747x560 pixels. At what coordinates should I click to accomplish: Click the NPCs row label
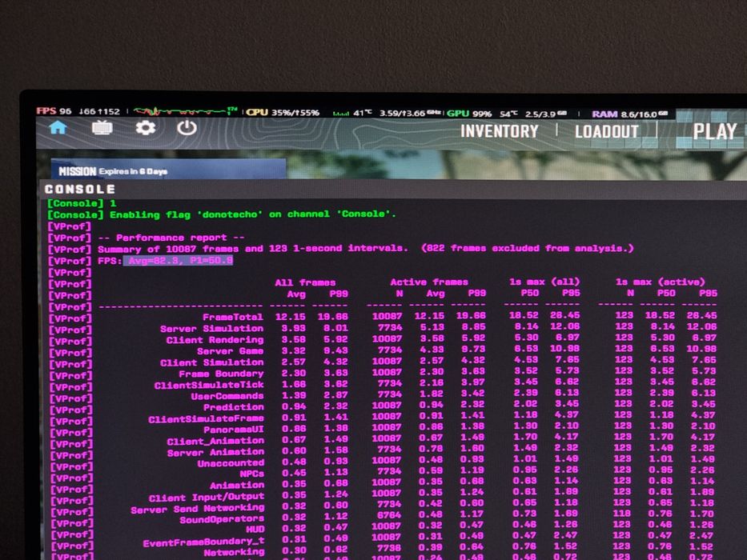pos(251,474)
